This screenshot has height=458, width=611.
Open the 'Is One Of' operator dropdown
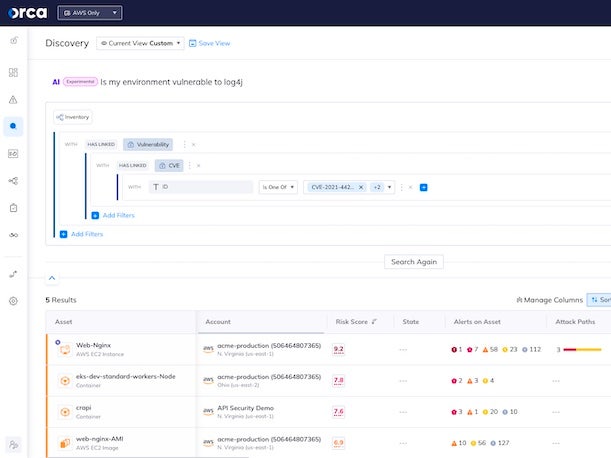tap(278, 187)
